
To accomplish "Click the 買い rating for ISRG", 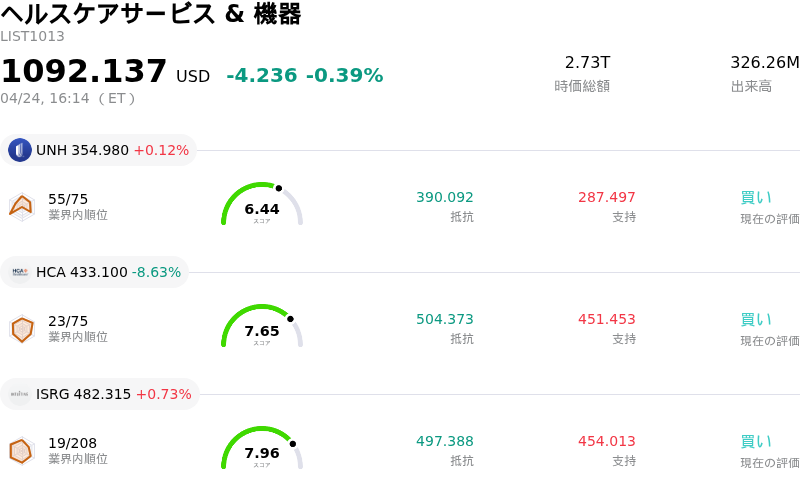I will [756, 441].
